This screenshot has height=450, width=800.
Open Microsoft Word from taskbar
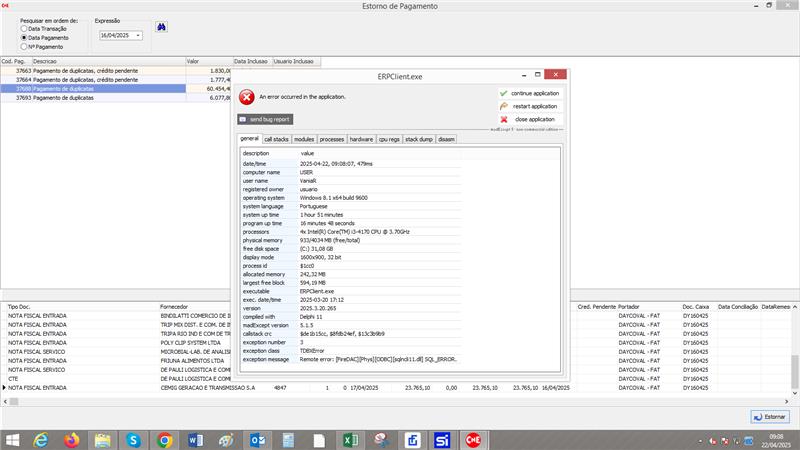(195, 439)
